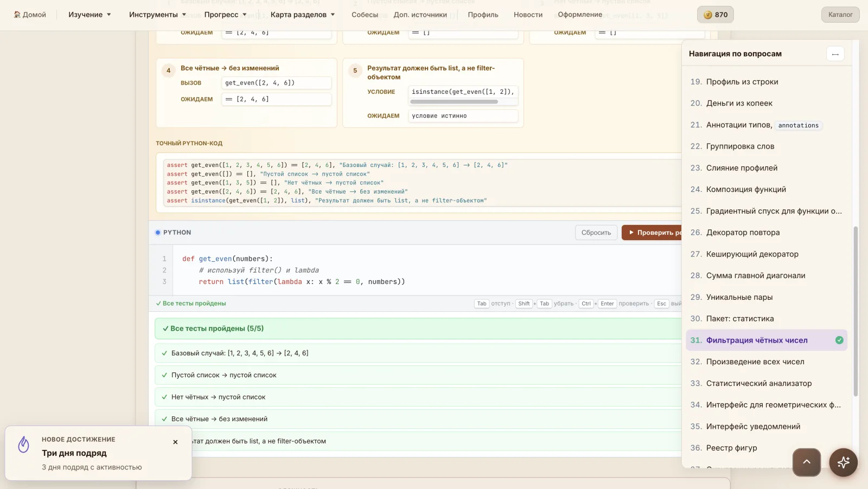
Task: Open question 27 Кеширующий декоратор
Action: (766, 254)
